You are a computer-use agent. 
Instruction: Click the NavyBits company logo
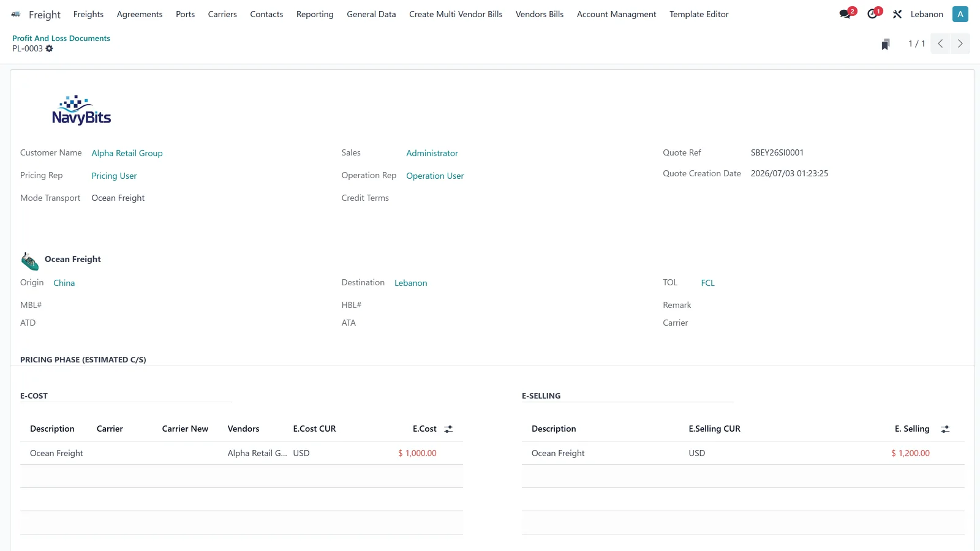click(81, 110)
